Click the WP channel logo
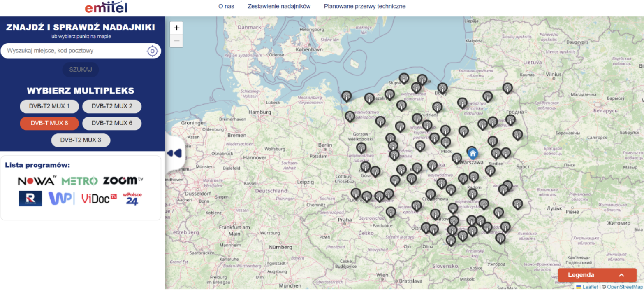Viewport: 644px width, 290px height. pyautogui.click(x=61, y=199)
